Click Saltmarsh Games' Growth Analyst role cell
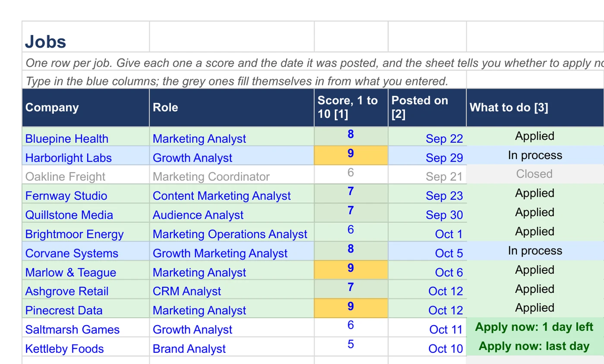604x364 pixels. point(232,327)
